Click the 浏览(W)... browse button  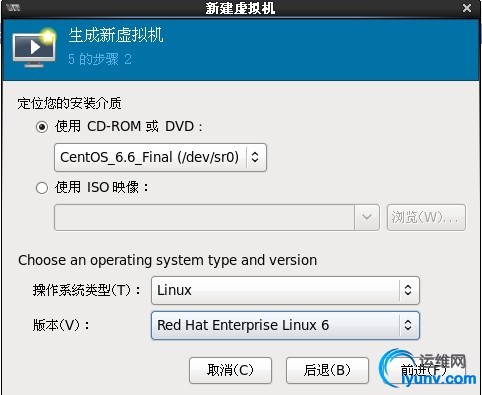tap(426, 217)
